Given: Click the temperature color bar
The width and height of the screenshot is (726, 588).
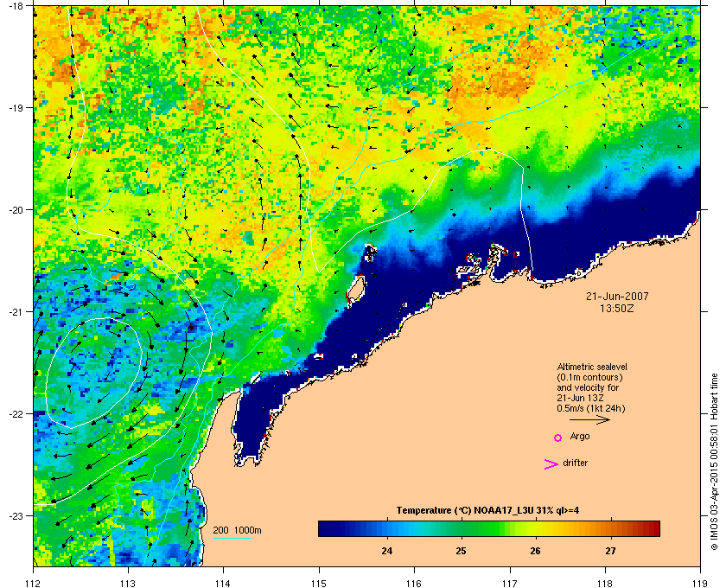Looking at the screenshot, I should 489,528.
